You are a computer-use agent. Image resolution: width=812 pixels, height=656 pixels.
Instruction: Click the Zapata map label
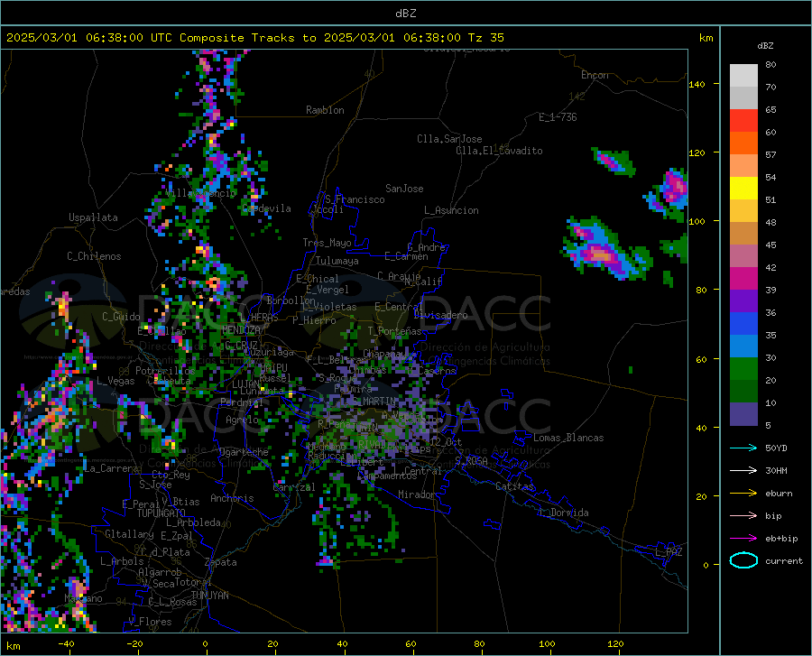(221, 562)
